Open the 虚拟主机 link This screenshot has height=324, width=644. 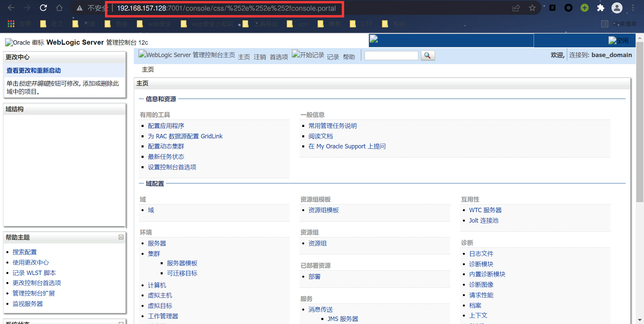(x=160, y=295)
